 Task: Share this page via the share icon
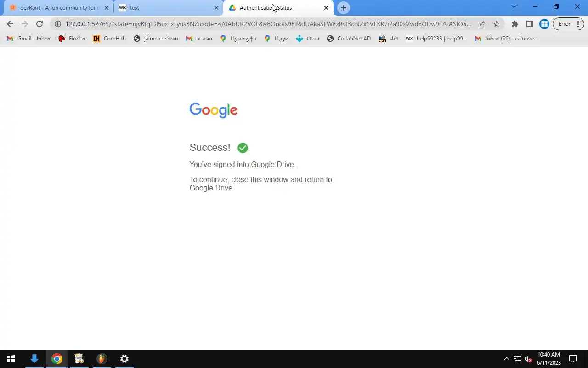click(481, 24)
